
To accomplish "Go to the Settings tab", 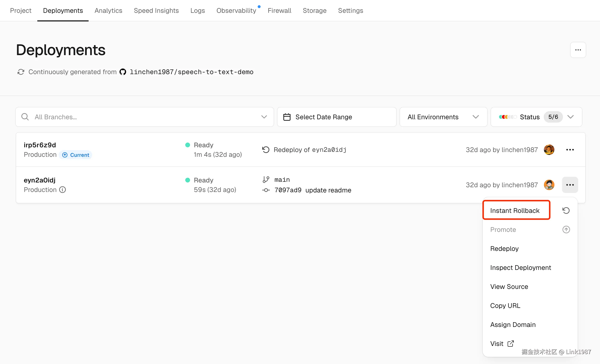I will [x=350, y=10].
